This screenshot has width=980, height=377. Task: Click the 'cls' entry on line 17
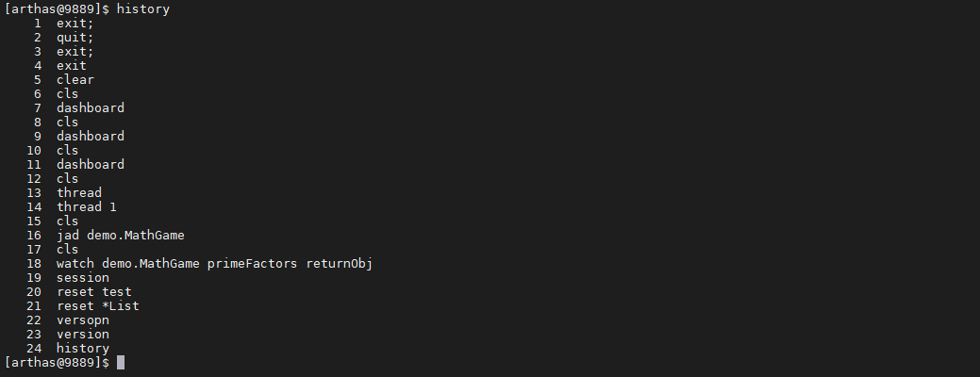pyautogui.click(x=68, y=249)
